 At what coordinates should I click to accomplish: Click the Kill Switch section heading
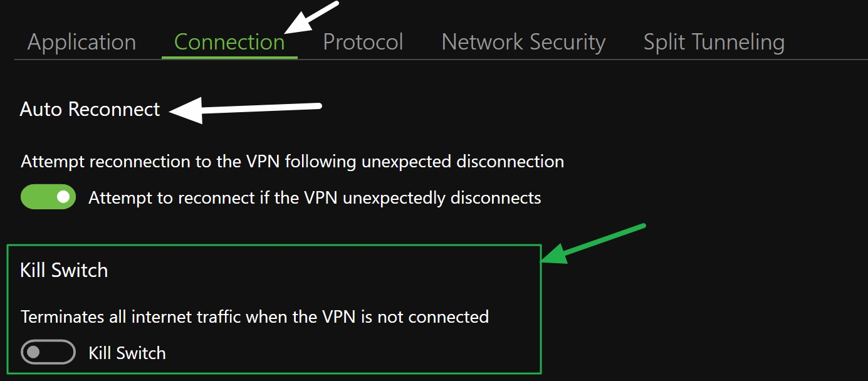point(65,270)
